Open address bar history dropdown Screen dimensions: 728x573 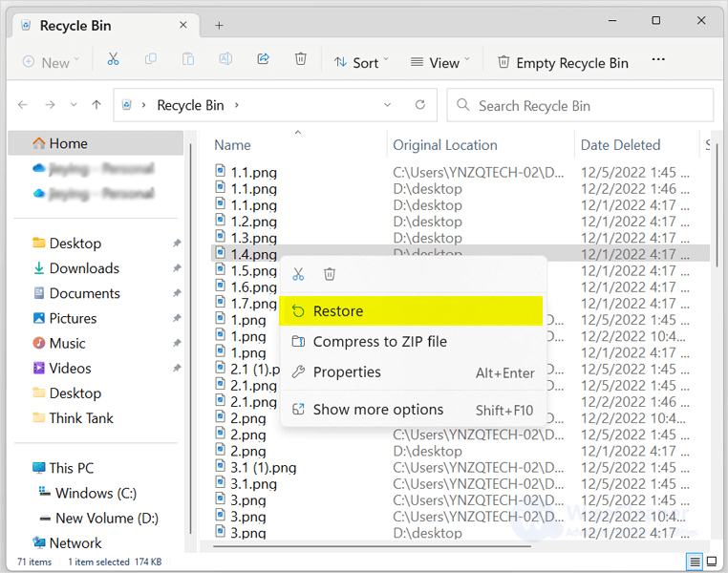tap(387, 105)
